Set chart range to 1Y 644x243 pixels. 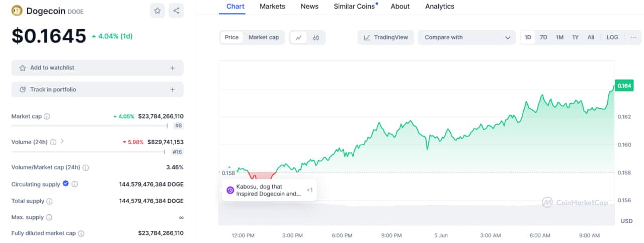[x=575, y=37]
